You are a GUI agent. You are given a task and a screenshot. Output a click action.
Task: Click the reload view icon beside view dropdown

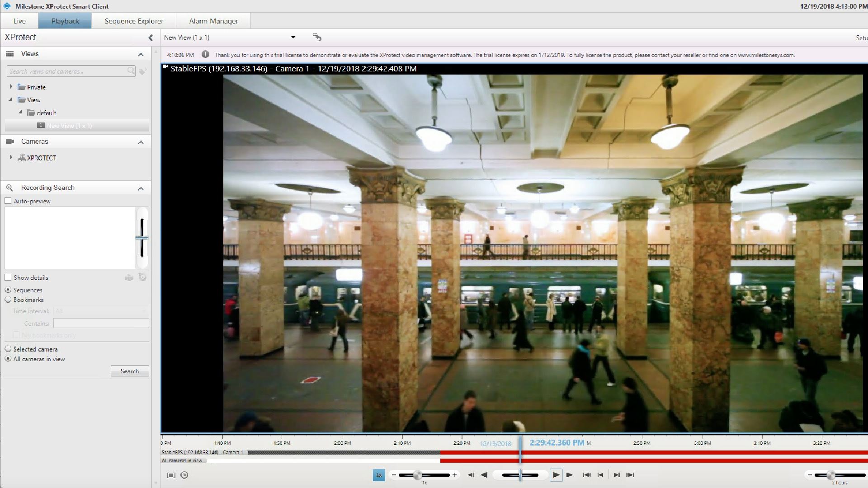click(317, 37)
